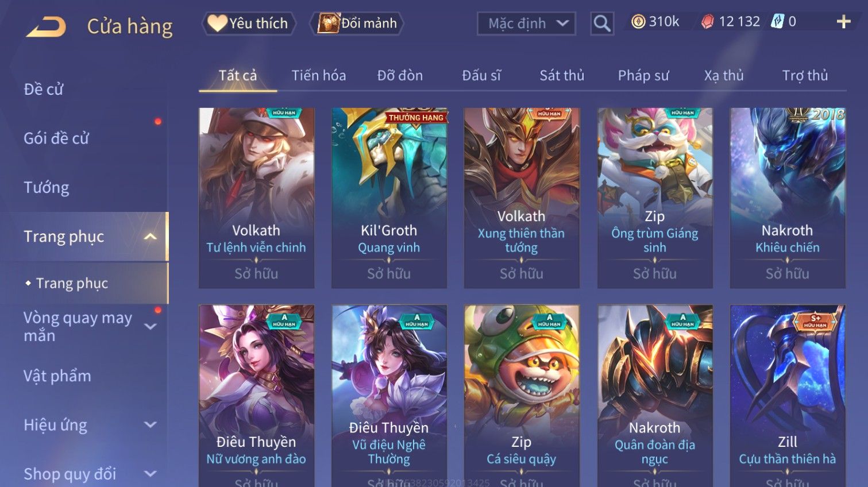Tap the blue voucher ticket icon
This screenshot has width=868, height=487.
point(777,22)
